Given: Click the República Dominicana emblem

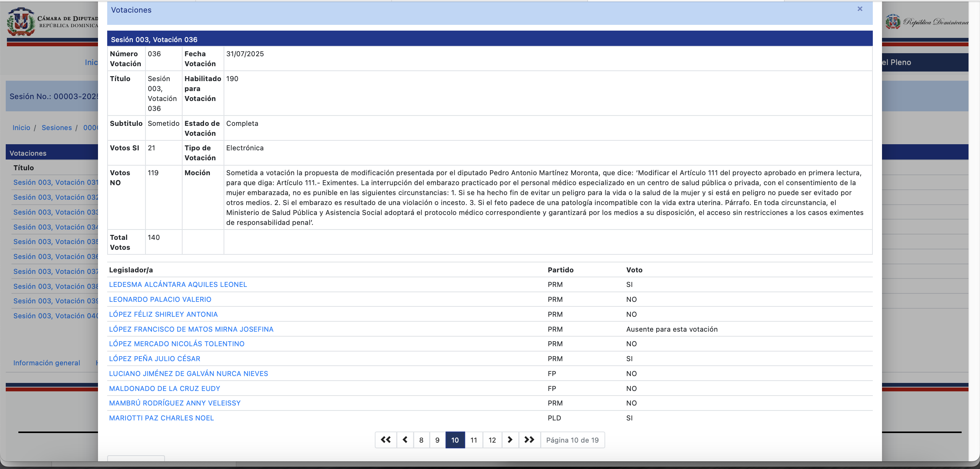Looking at the screenshot, I should [893, 22].
